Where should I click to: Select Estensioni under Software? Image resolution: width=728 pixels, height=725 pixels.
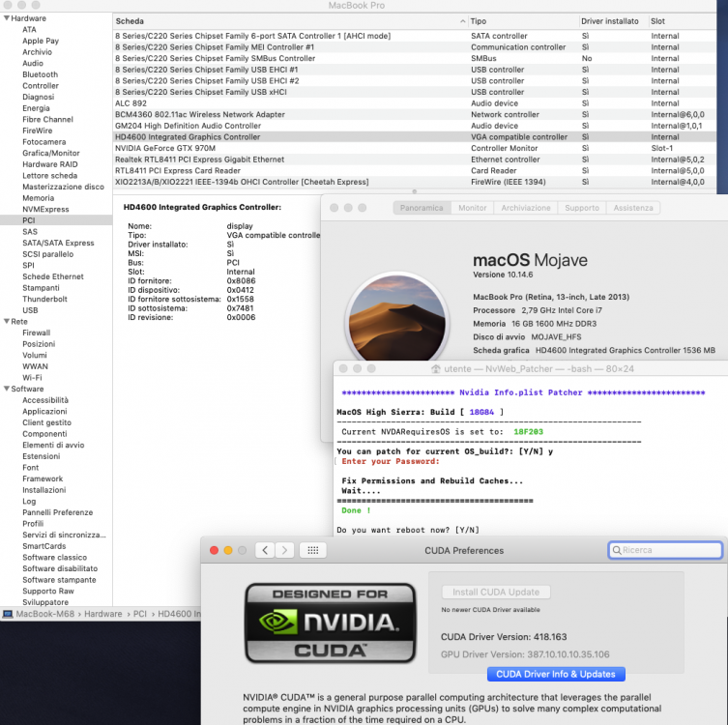tap(42, 456)
